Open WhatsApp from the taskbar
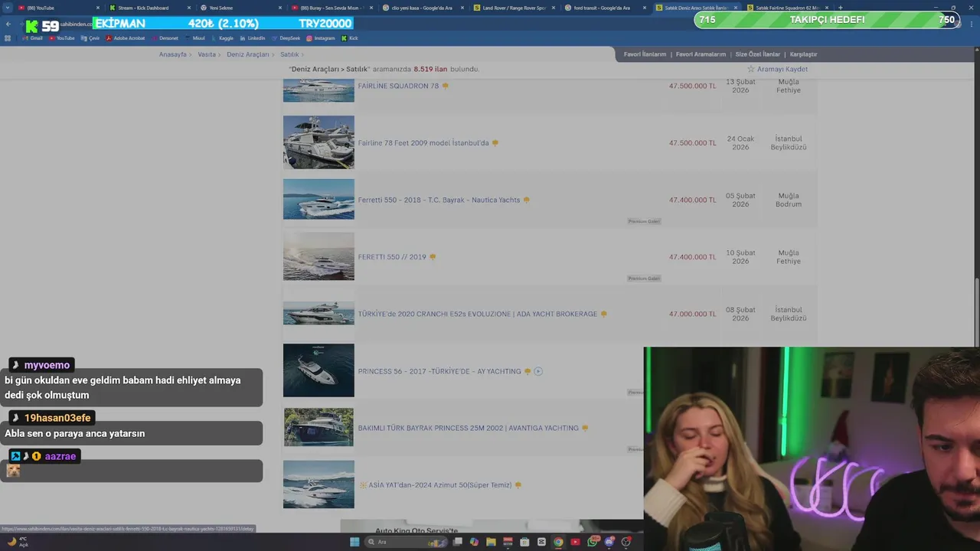The image size is (980, 551). point(592,542)
